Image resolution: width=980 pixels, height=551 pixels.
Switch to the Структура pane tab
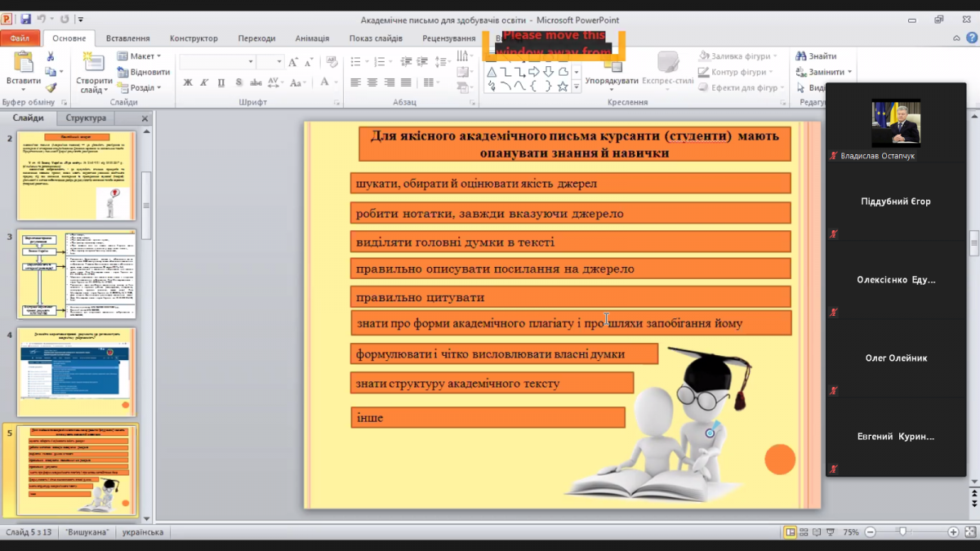(x=86, y=118)
